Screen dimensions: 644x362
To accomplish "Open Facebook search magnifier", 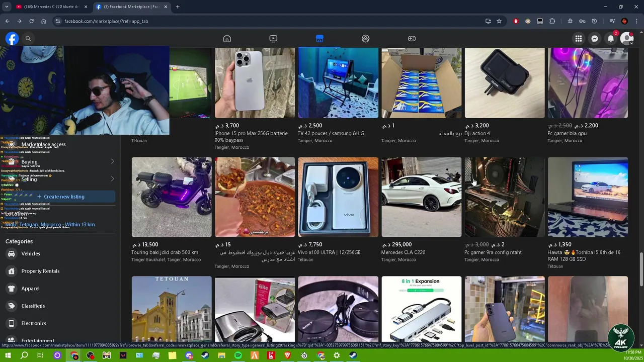I will click(x=28, y=39).
